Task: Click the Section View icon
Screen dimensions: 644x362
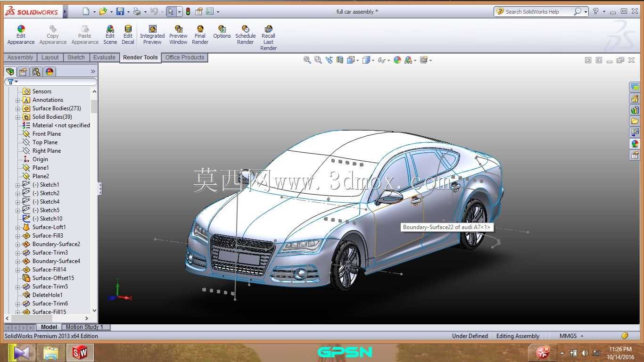Action: (340, 60)
